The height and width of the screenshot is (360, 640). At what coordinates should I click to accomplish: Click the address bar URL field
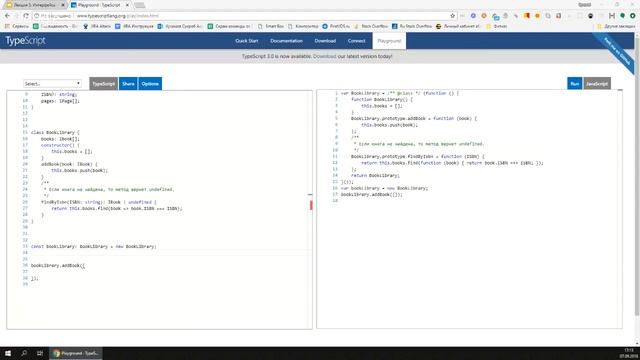261,16
